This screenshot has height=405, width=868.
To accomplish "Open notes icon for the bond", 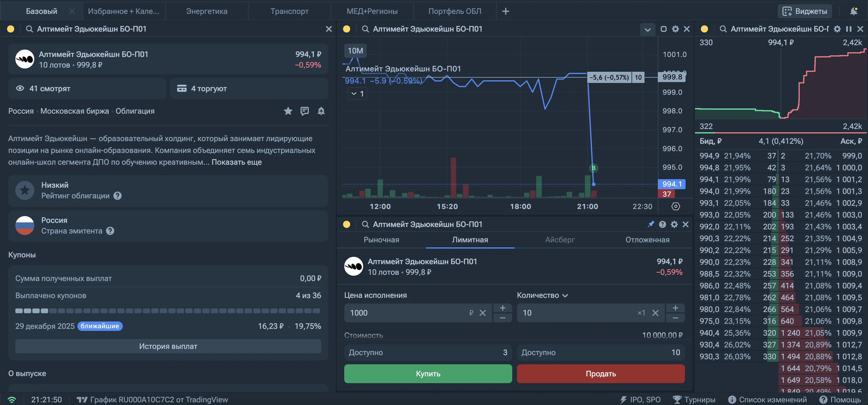I will click(305, 111).
